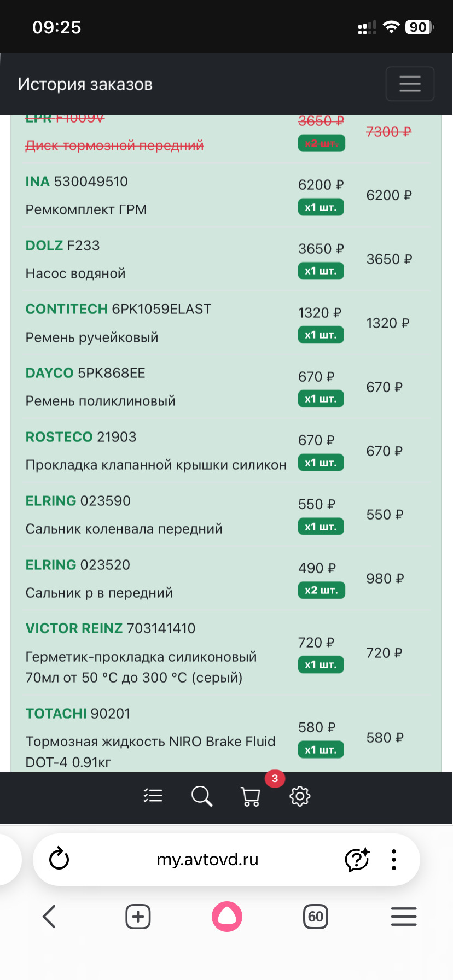
Task: Open a new tab with plus icon
Action: click(138, 917)
